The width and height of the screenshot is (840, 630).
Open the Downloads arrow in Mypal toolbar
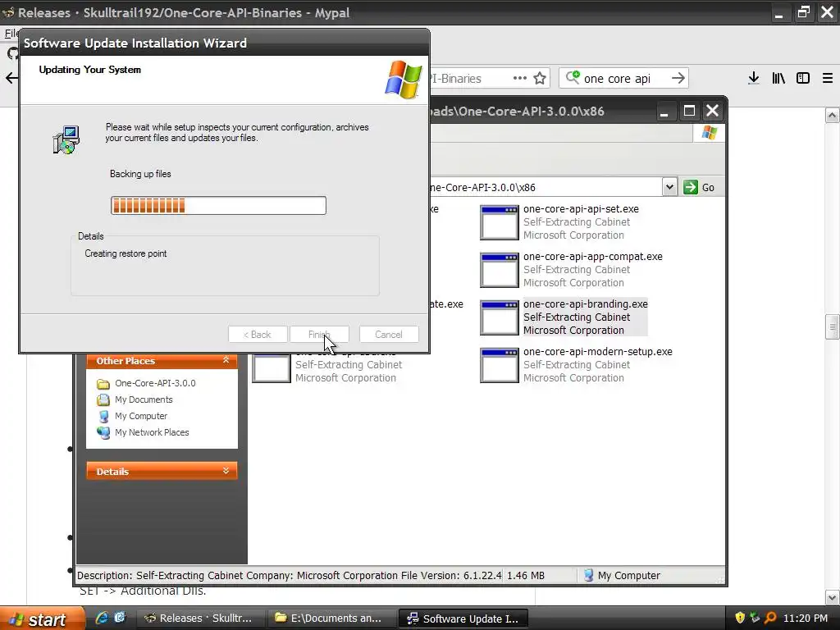coord(754,78)
